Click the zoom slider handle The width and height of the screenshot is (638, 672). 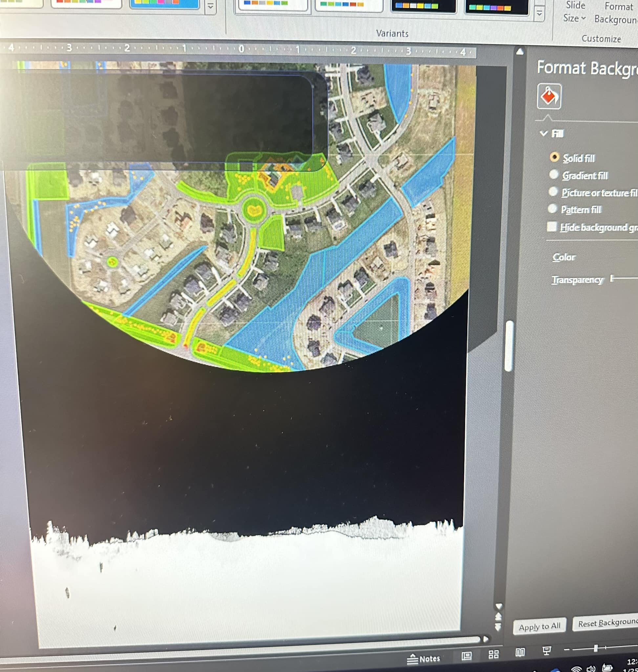(595, 647)
